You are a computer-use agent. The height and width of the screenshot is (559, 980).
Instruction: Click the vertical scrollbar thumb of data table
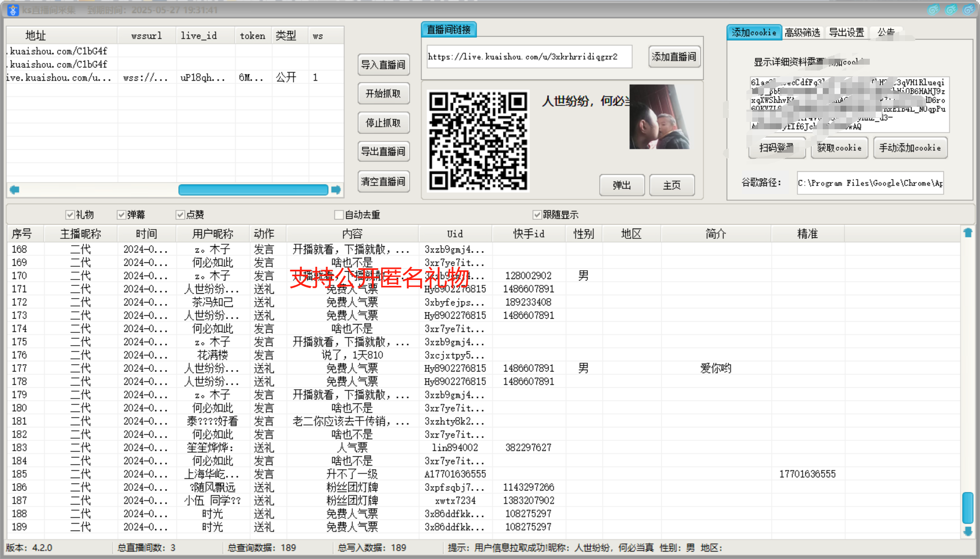coord(968,508)
